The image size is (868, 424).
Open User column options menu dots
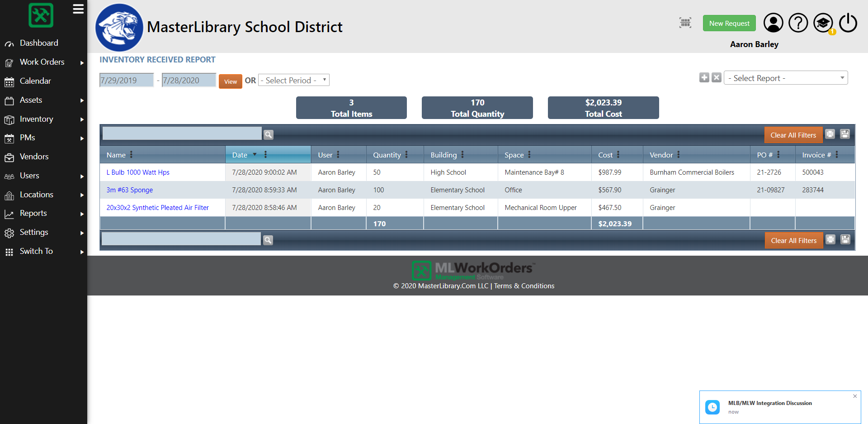pyautogui.click(x=338, y=155)
